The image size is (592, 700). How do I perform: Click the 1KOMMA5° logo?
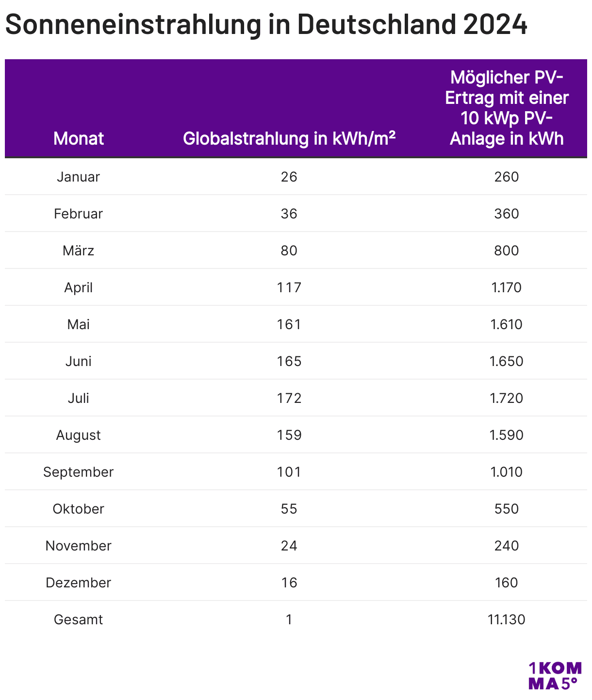[x=555, y=676]
